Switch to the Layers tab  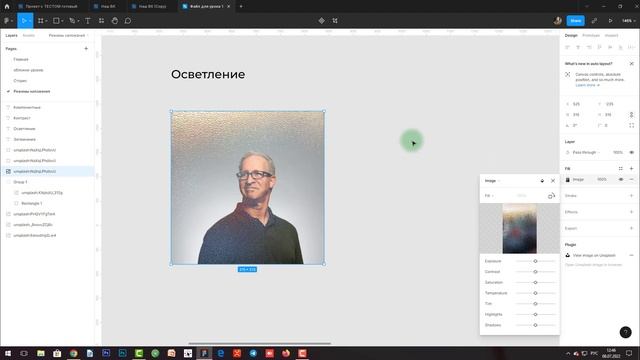[11, 36]
